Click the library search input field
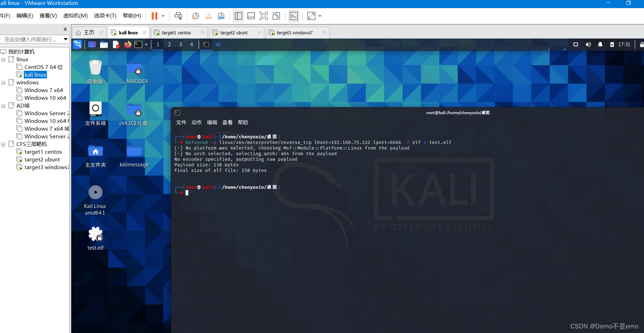 31,39
